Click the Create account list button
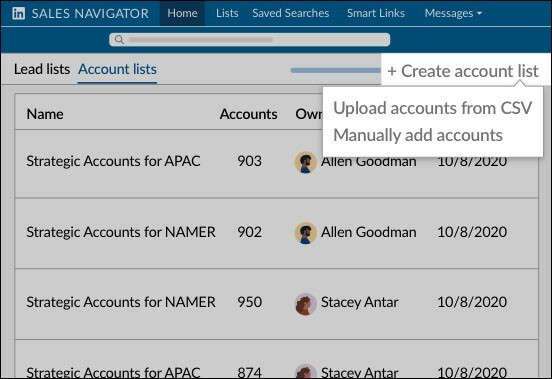 463,71
